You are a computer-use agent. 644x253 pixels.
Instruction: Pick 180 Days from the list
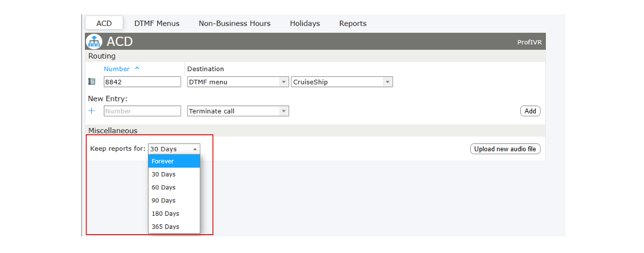pos(174,213)
